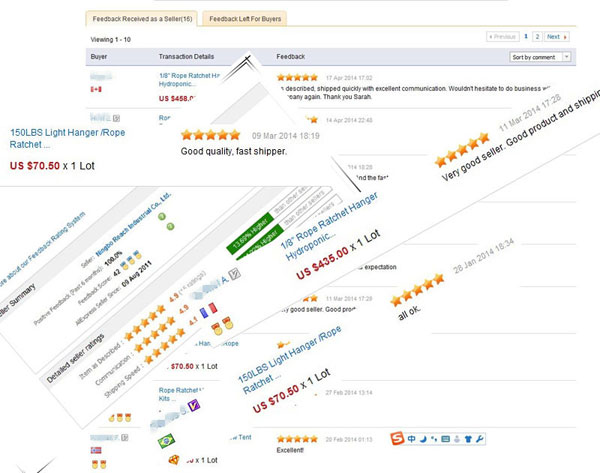The height and width of the screenshot is (473, 600).
Task: Click the five stars above 'all ok.'
Action: (x=417, y=290)
